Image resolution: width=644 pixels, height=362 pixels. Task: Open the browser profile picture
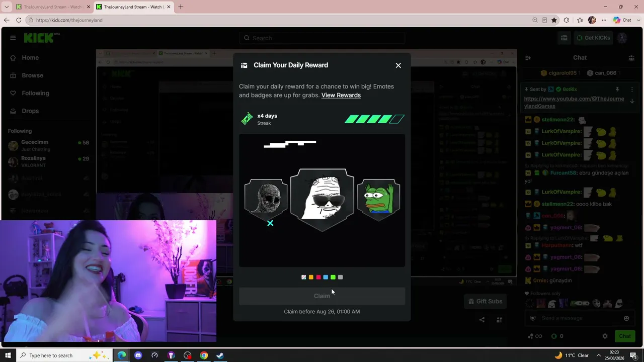coord(592,20)
